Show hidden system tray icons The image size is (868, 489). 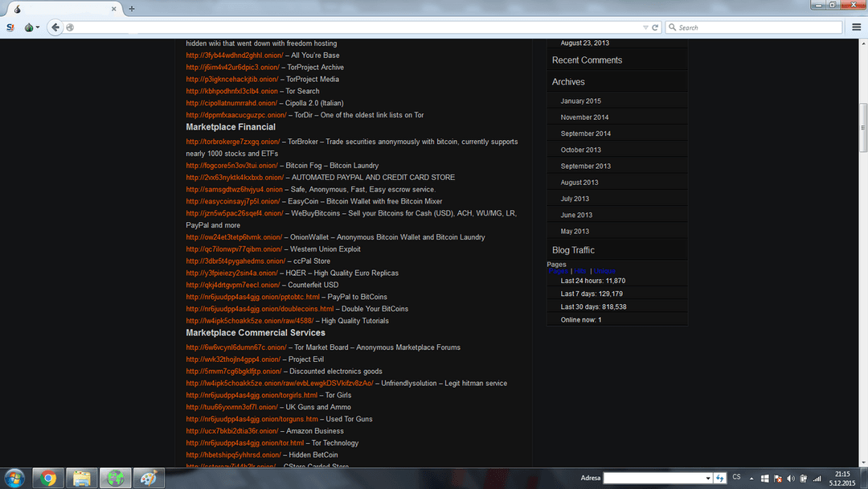(753, 478)
